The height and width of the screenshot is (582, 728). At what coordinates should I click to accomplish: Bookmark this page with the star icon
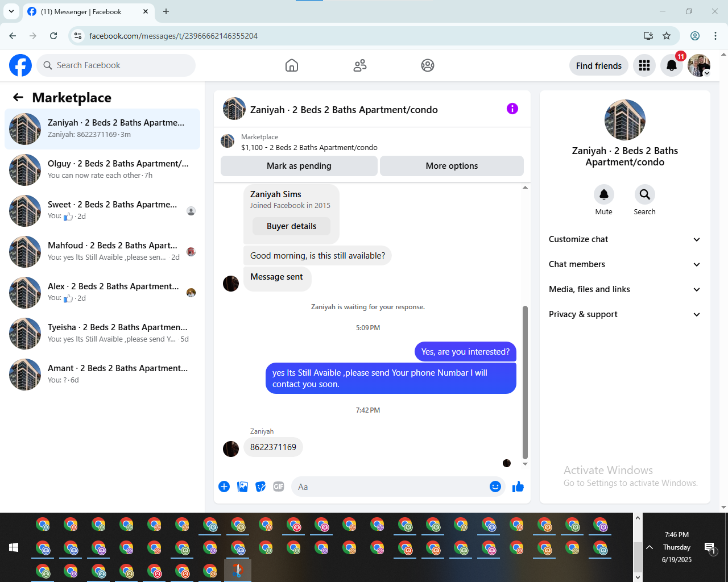(x=667, y=36)
